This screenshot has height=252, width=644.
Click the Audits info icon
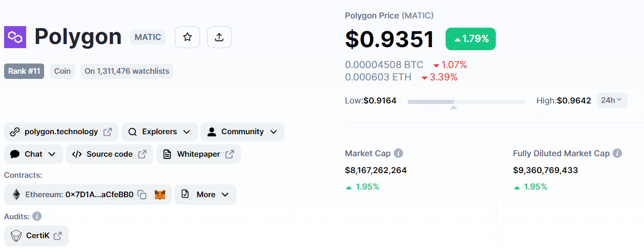click(37, 216)
